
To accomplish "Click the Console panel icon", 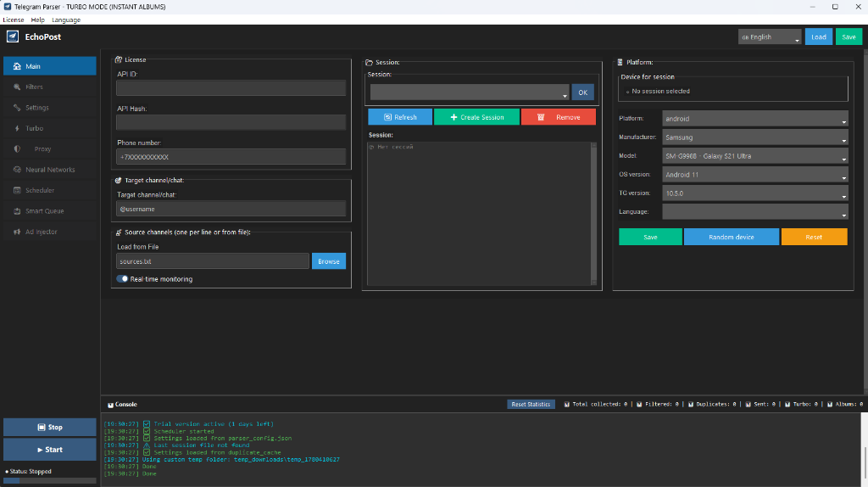I will coord(110,405).
